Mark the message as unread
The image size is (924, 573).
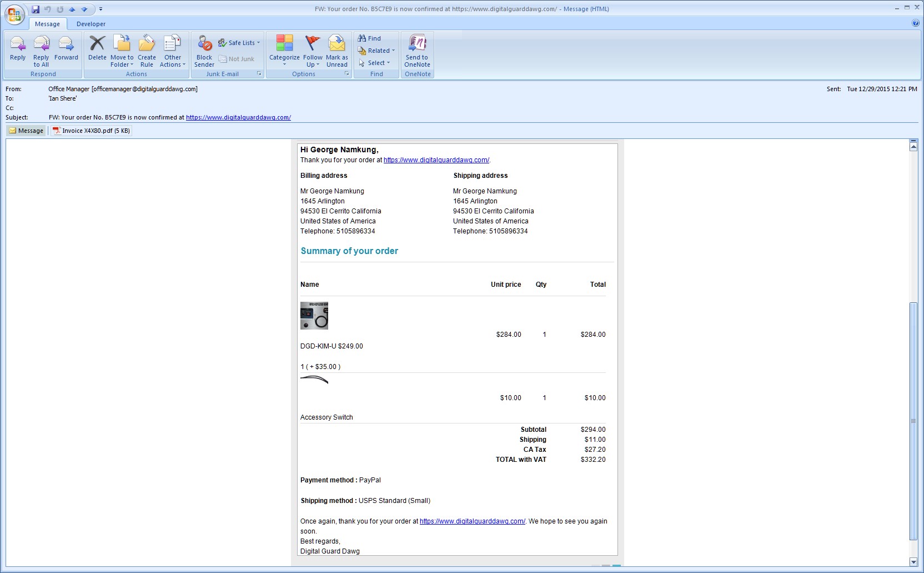[x=337, y=51]
